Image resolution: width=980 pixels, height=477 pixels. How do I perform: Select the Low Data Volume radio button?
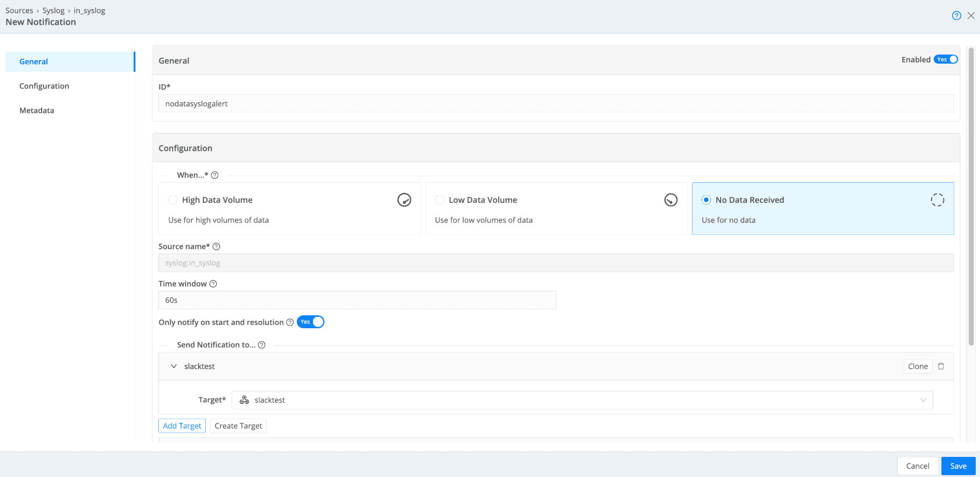pos(439,200)
